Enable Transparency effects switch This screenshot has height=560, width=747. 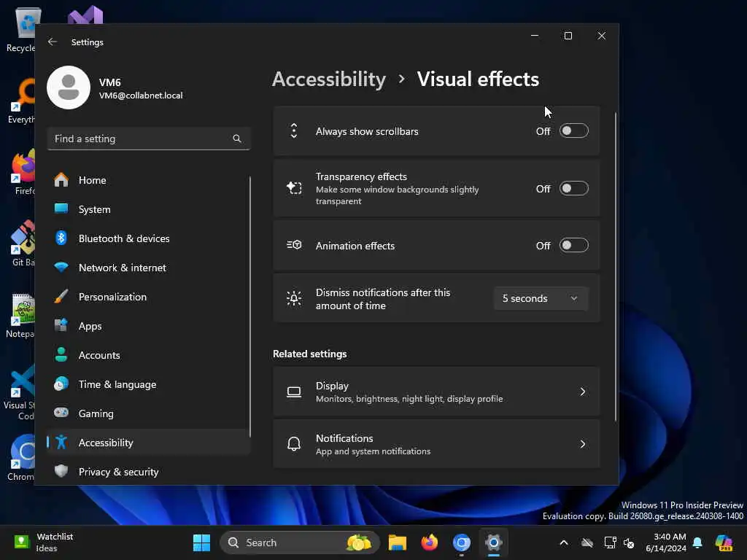point(573,189)
